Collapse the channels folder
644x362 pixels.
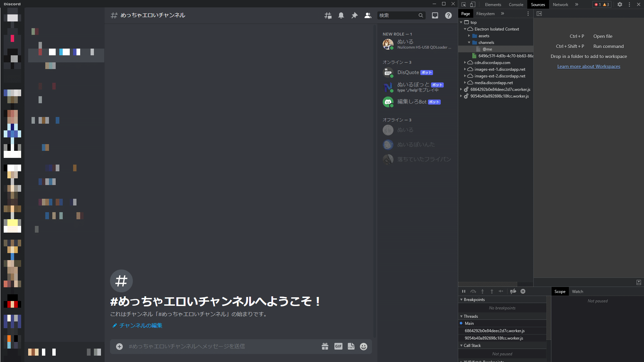tap(469, 43)
